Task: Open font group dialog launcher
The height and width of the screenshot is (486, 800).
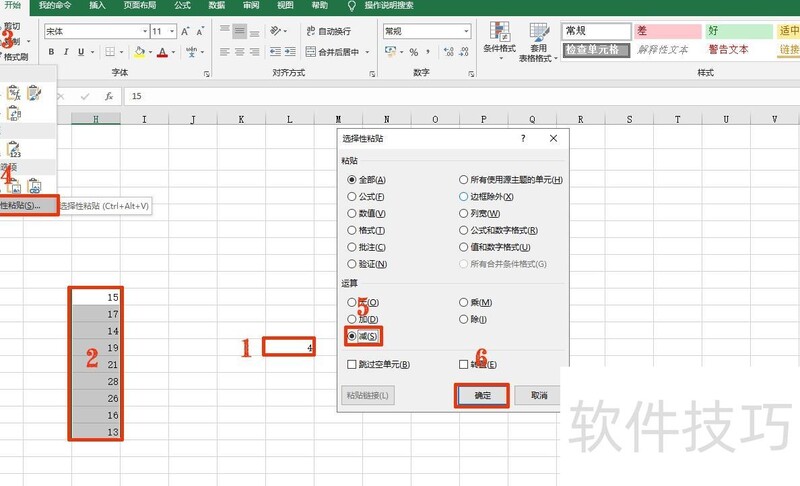Action: point(207,74)
